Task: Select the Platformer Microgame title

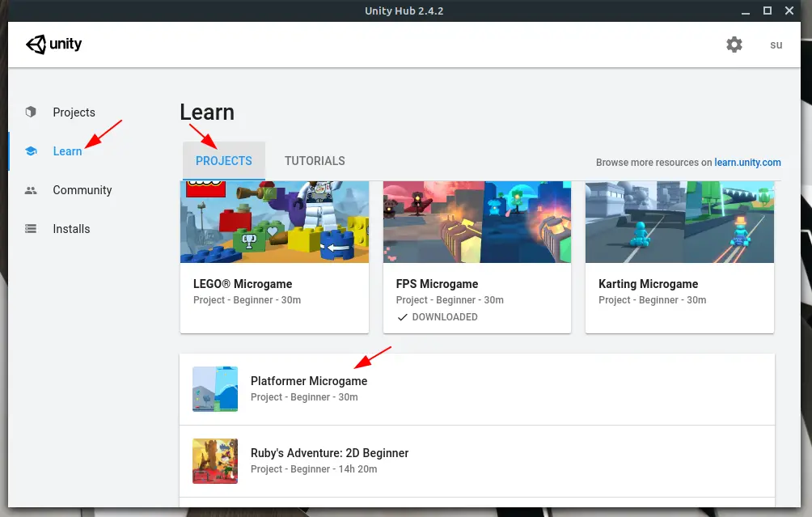Action: coord(309,381)
